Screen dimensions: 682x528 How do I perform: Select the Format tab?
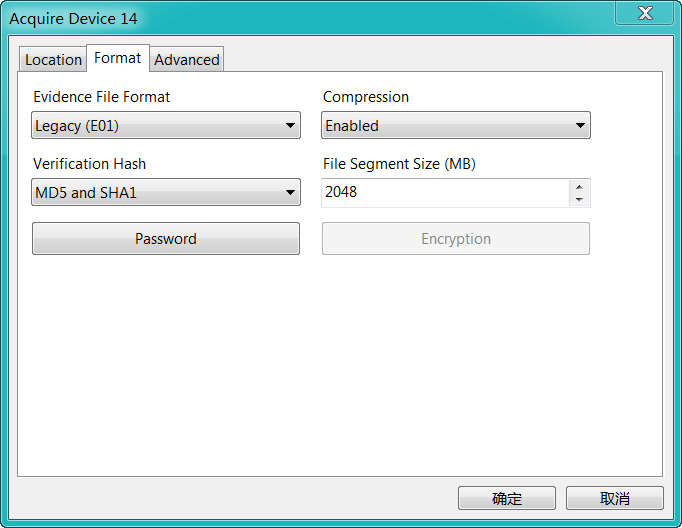118,58
